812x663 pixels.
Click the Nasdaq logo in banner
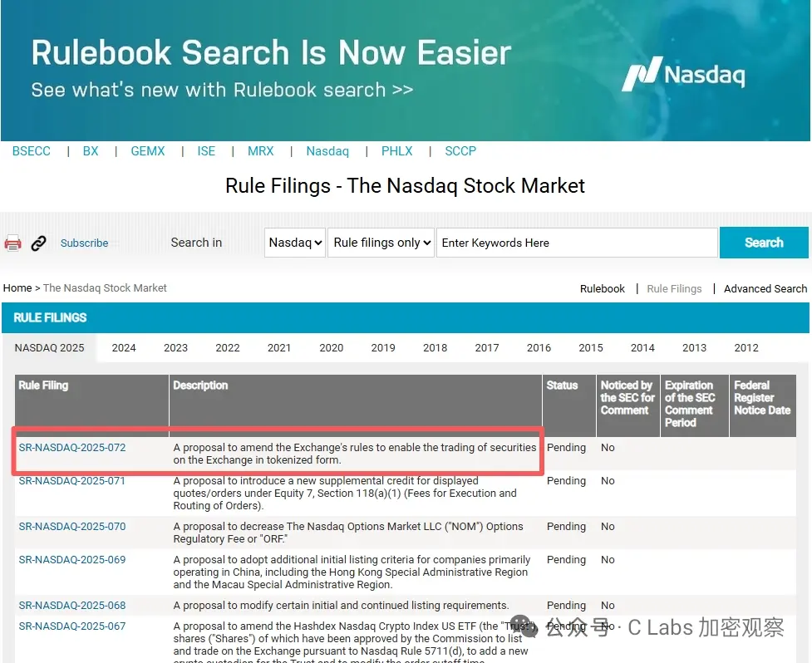683,75
